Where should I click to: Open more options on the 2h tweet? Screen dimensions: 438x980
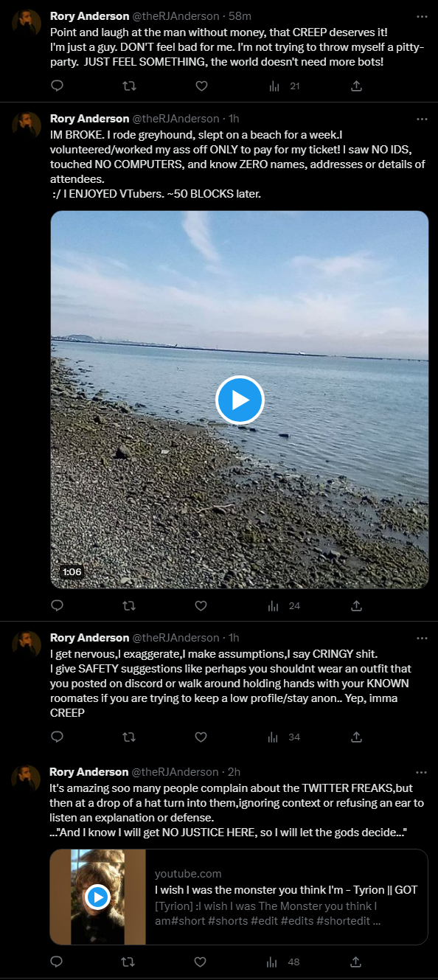[x=422, y=771]
